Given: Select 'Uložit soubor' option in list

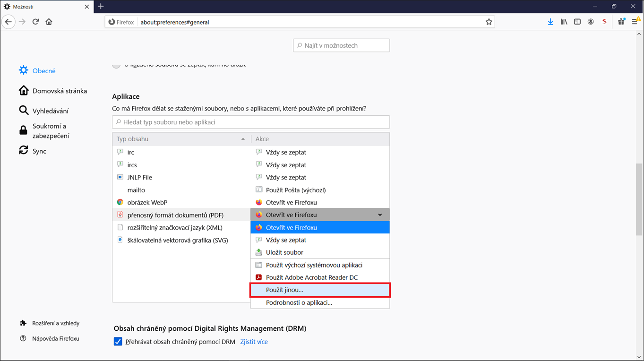Looking at the screenshot, I should point(284,252).
